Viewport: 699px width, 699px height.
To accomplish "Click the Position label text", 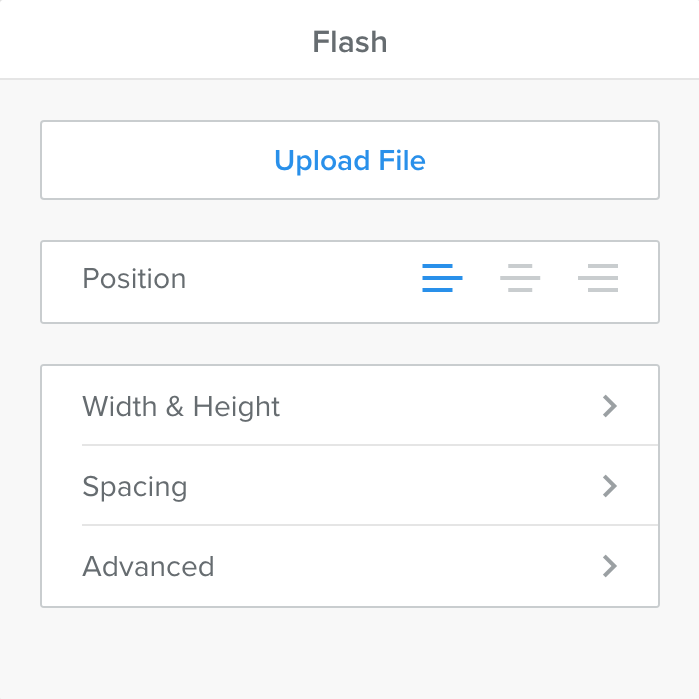I will pos(134,278).
